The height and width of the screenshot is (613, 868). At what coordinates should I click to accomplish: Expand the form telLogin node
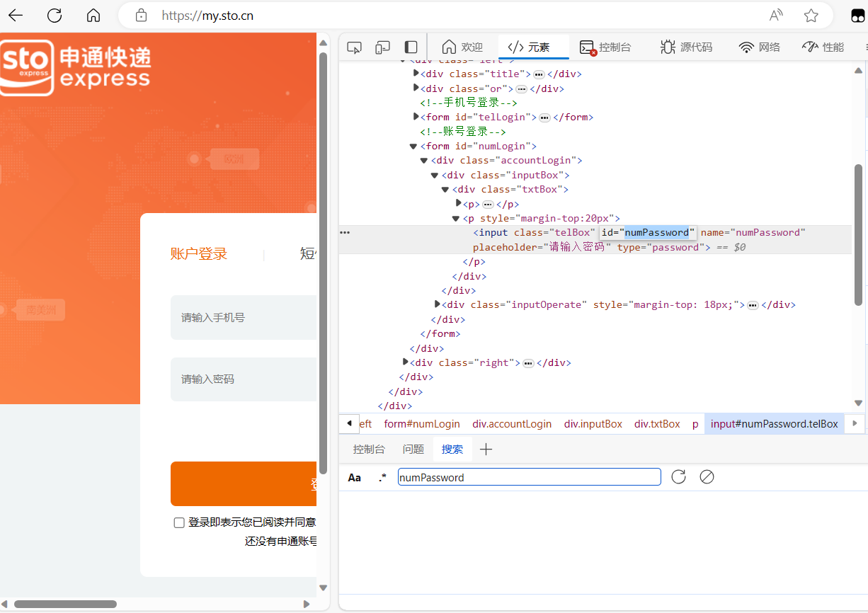[x=416, y=116]
